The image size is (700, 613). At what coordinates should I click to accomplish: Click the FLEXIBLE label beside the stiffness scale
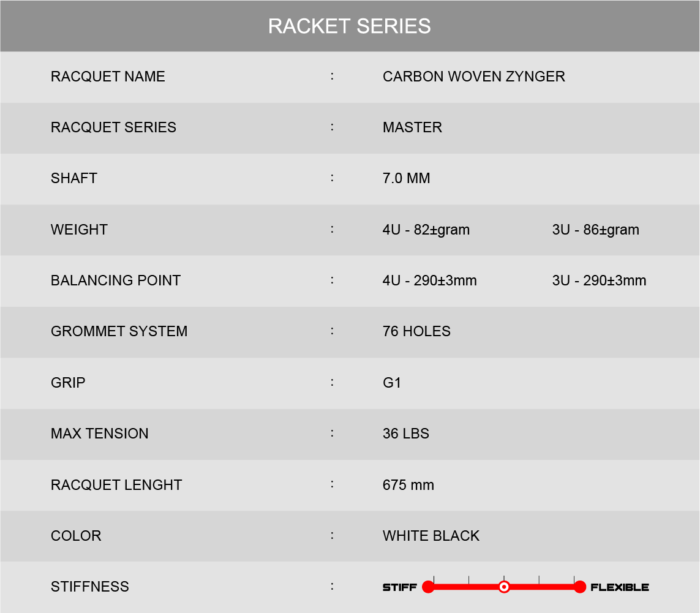(x=620, y=587)
